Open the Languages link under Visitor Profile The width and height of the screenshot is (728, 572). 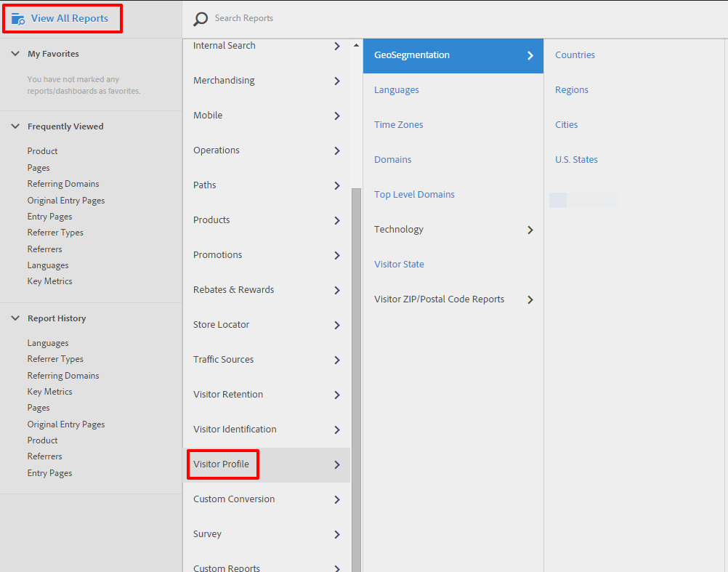(x=397, y=90)
